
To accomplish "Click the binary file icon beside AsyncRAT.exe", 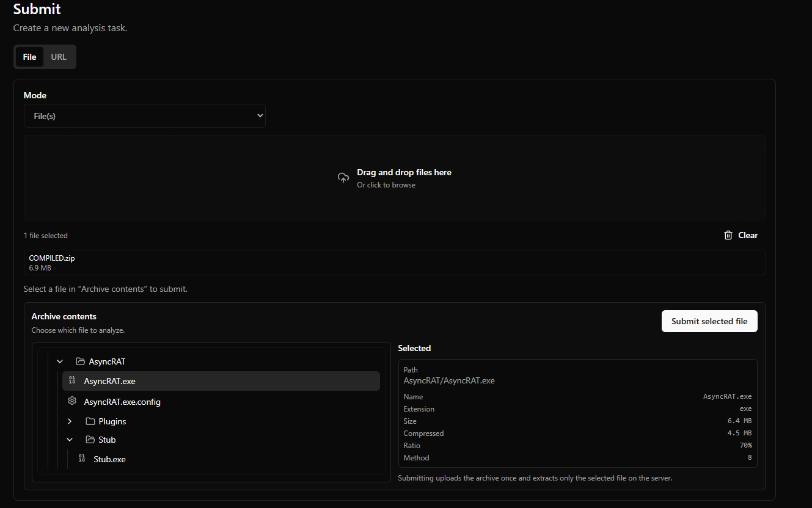I will pos(72,380).
